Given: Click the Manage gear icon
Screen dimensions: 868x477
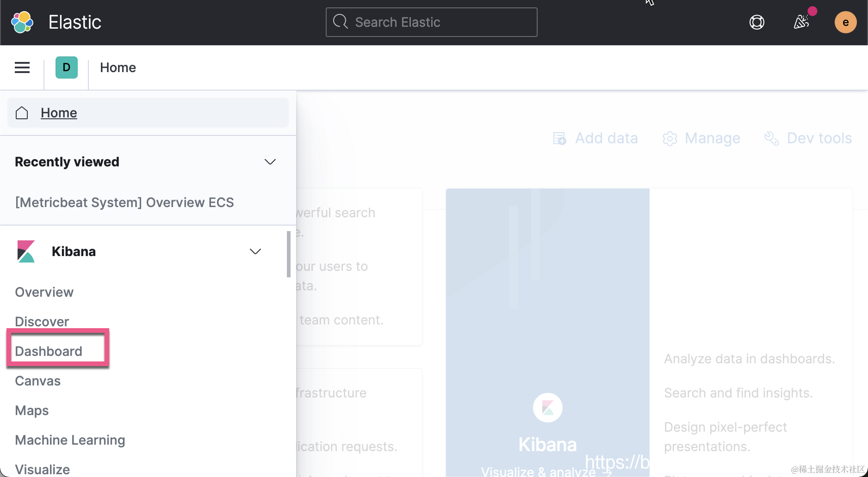Looking at the screenshot, I should tap(670, 138).
